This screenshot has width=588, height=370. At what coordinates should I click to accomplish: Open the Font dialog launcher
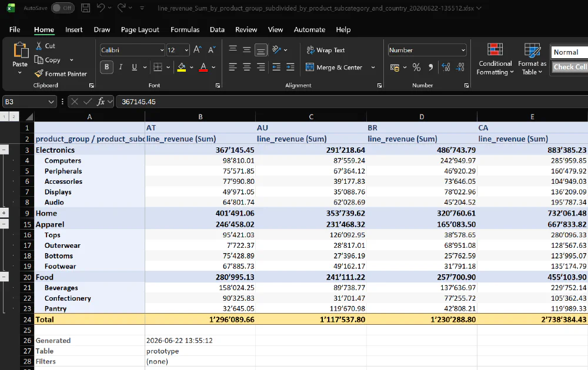[x=218, y=86]
